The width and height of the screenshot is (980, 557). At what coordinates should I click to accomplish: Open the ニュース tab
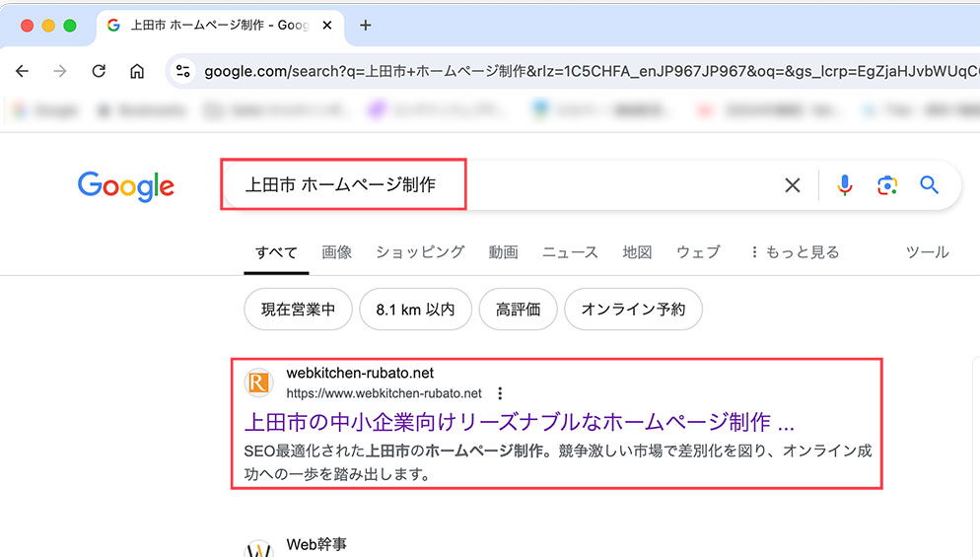tap(570, 252)
